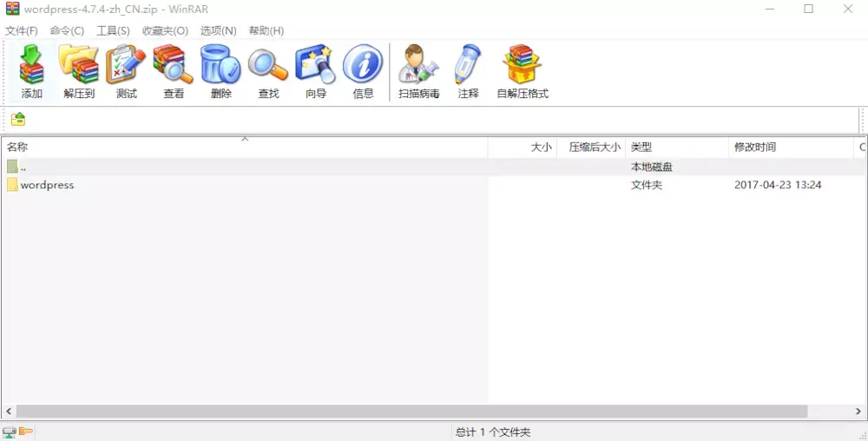Open the File (文件) menu

click(x=22, y=30)
